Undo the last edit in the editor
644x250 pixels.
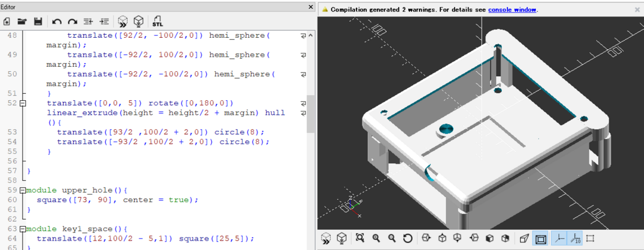pyautogui.click(x=57, y=21)
